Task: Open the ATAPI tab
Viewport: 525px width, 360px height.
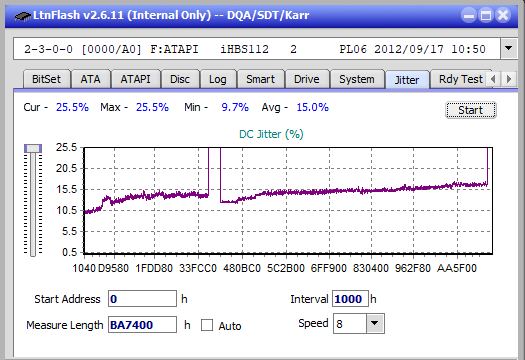Action: click(x=136, y=79)
